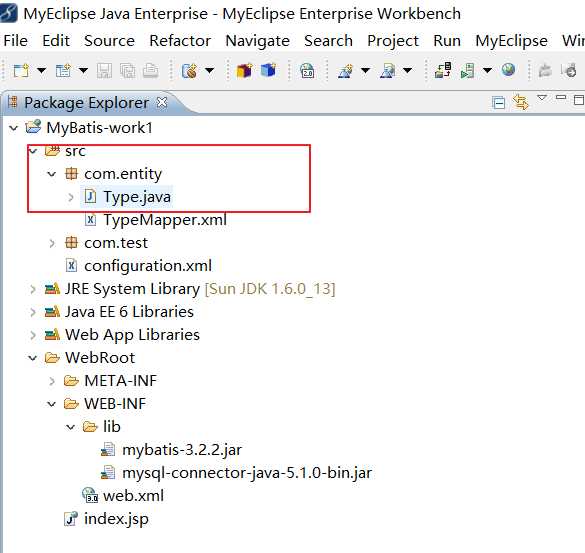585x553 pixels.
Task: Select the com.entity package
Action: coord(123,174)
